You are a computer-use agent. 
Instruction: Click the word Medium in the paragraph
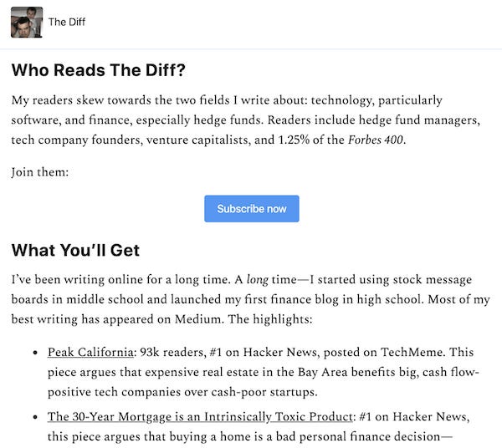pyautogui.click(x=197, y=319)
